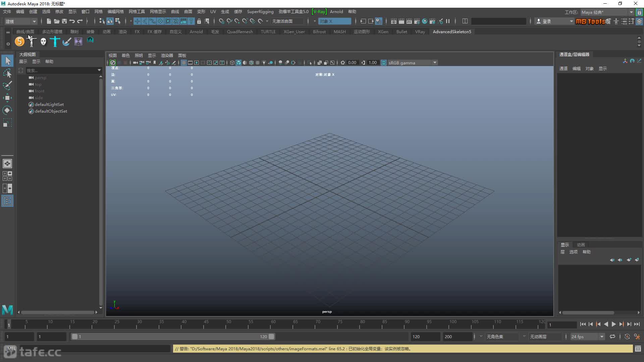This screenshot has width=644, height=362.
Task: Open Hypershade sphere icon
Action: coord(425,21)
